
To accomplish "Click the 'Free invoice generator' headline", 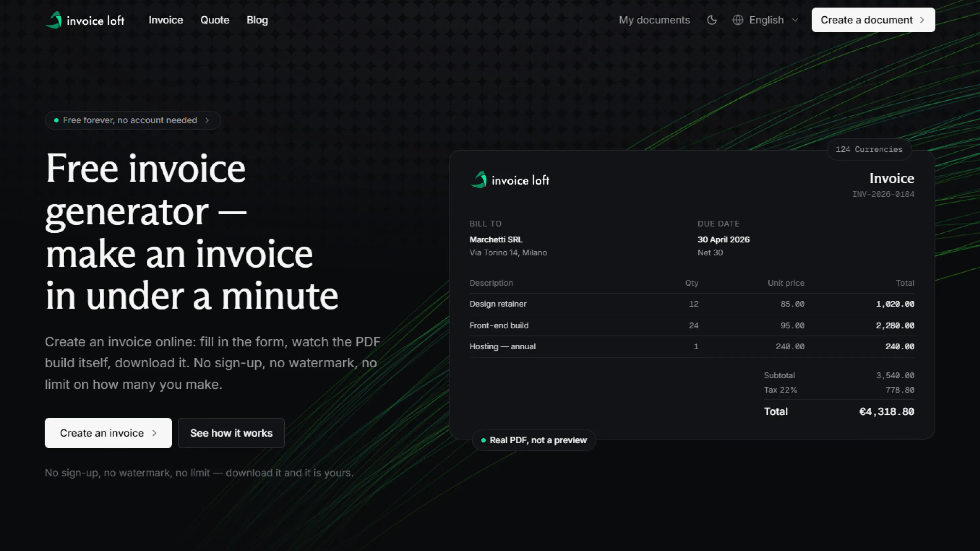I will click(192, 232).
